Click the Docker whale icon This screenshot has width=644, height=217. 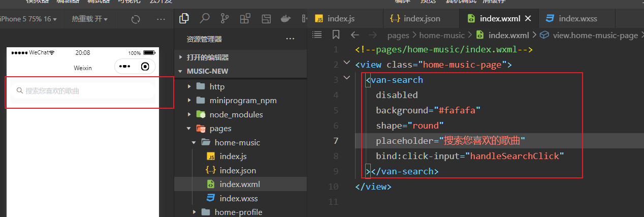(286, 19)
